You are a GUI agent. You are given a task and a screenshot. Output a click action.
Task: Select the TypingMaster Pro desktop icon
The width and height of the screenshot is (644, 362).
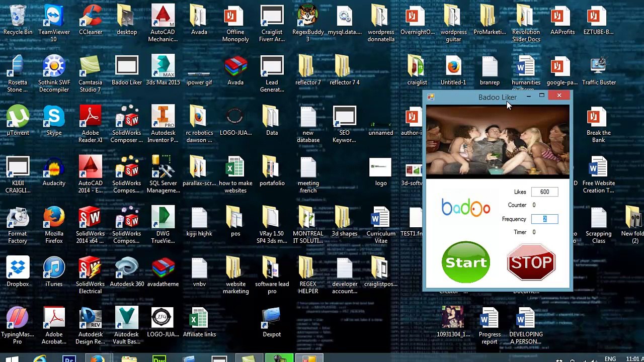(18, 325)
